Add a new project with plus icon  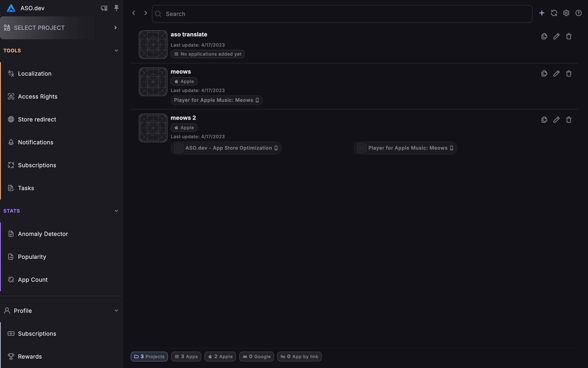542,13
